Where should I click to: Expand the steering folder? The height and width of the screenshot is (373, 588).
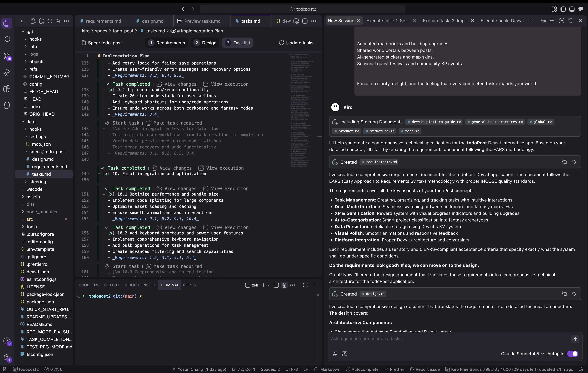click(37, 182)
